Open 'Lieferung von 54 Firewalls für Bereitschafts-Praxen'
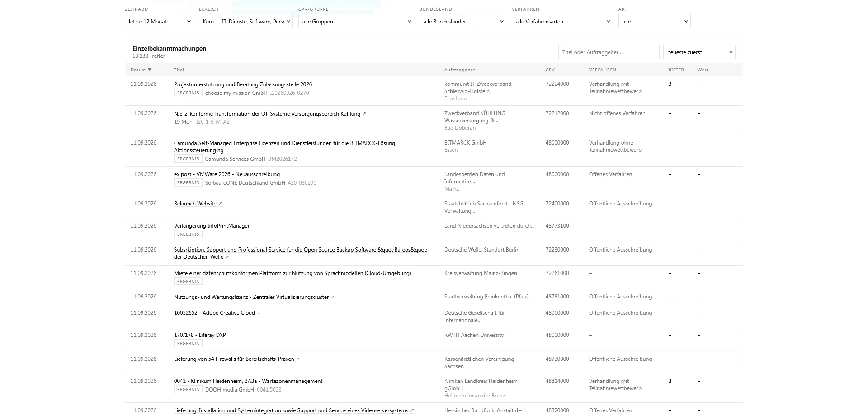 (x=234, y=359)
